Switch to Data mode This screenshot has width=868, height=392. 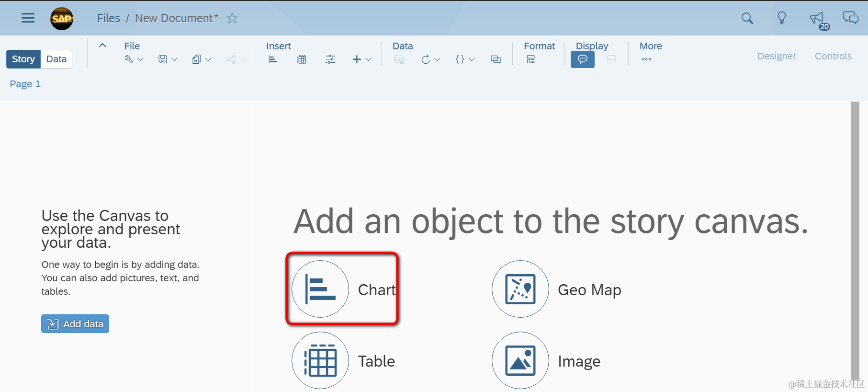click(x=56, y=59)
